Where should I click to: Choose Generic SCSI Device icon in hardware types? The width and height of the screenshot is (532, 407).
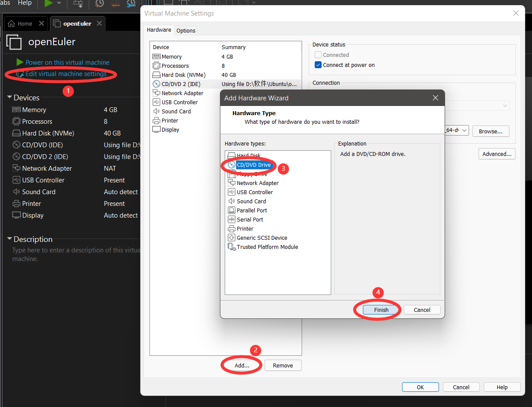click(x=232, y=238)
